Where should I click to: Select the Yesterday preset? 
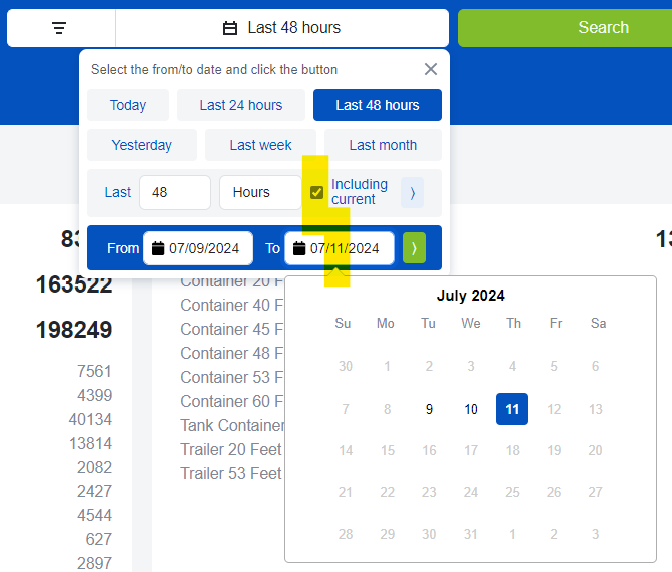click(x=142, y=145)
